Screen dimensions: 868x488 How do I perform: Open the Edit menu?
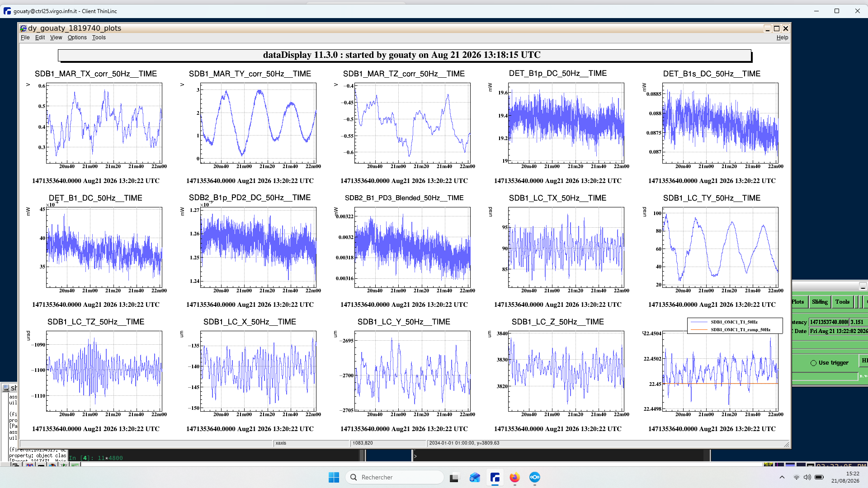click(x=40, y=38)
